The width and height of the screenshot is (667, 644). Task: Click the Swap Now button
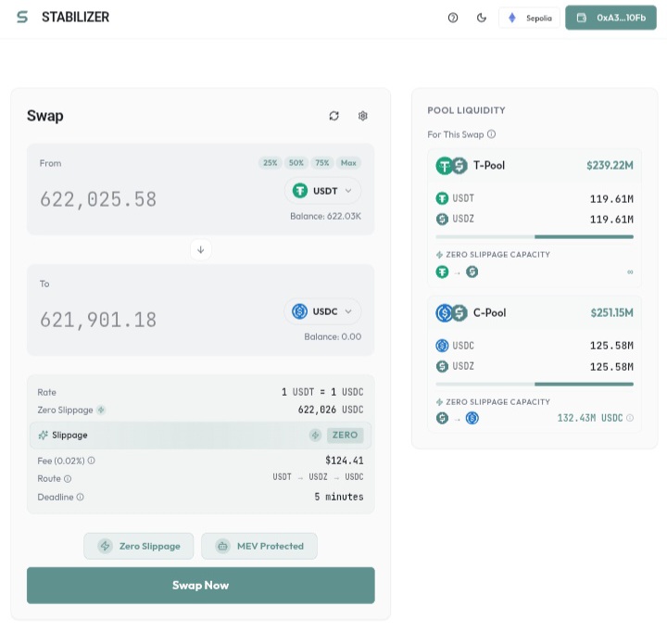(x=201, y=586)
